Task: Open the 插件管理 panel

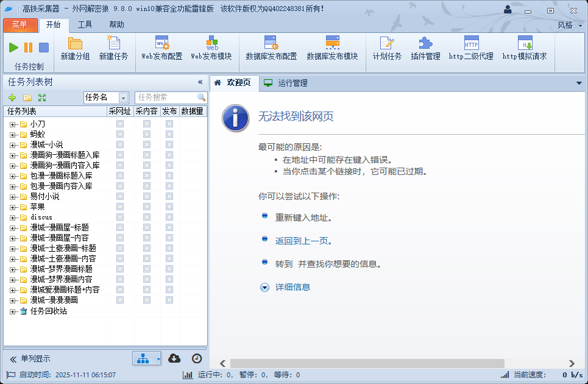Action: click(x=425, y=49)
